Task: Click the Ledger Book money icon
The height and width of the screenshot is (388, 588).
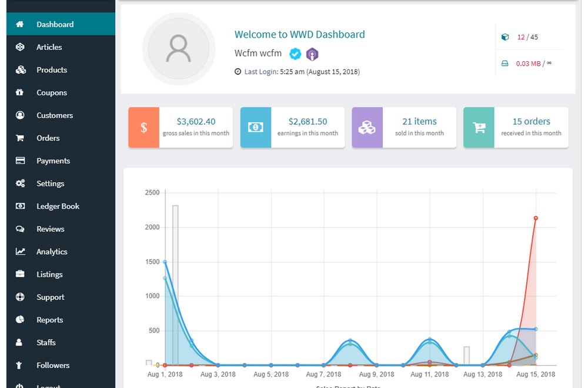Action: click(x=20, y=206)
